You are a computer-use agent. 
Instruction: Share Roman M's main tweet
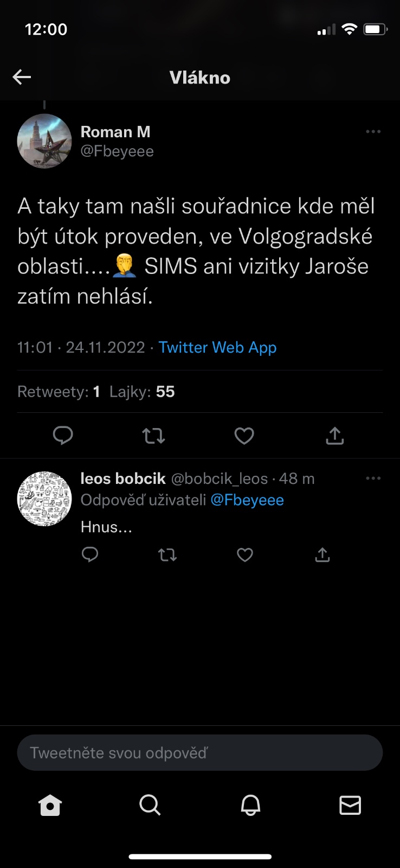click(335, 435)
